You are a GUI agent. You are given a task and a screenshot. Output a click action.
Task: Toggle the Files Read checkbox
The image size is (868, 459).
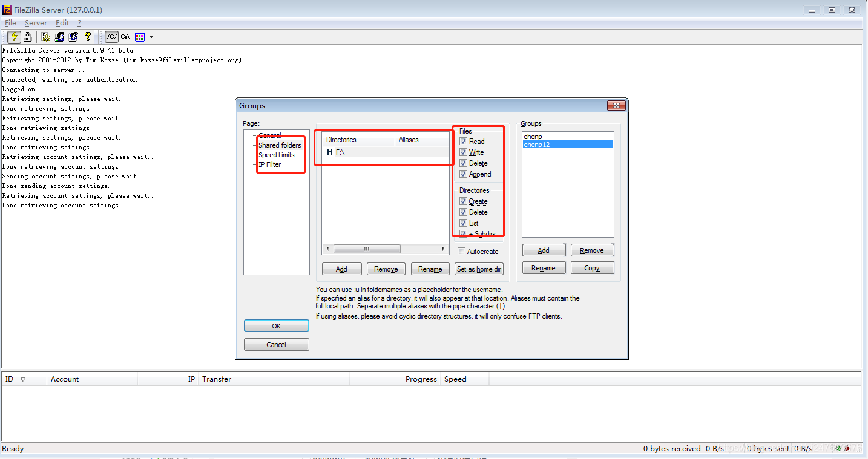coord(463,142)
